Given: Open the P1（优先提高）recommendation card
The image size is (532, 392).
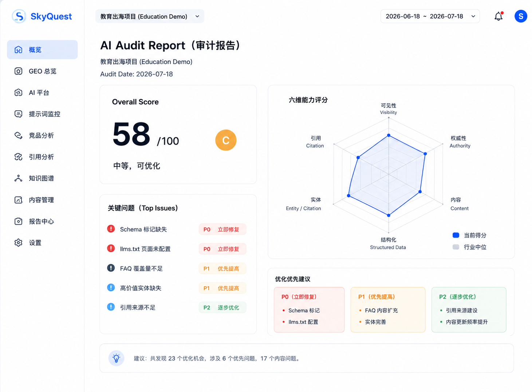Looking at the screenshot, I should click(x=388, y=310).
